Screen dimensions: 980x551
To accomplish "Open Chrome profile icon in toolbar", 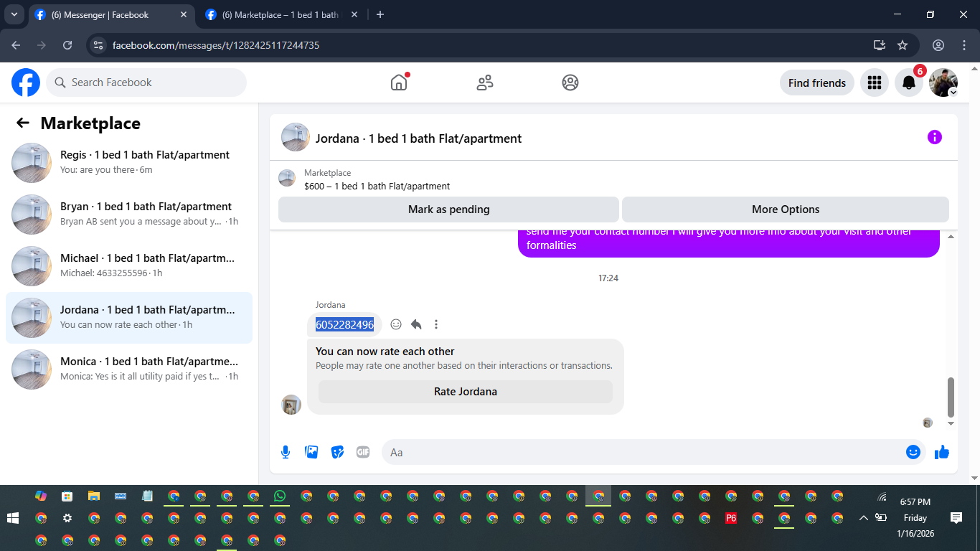I will 938,45.
